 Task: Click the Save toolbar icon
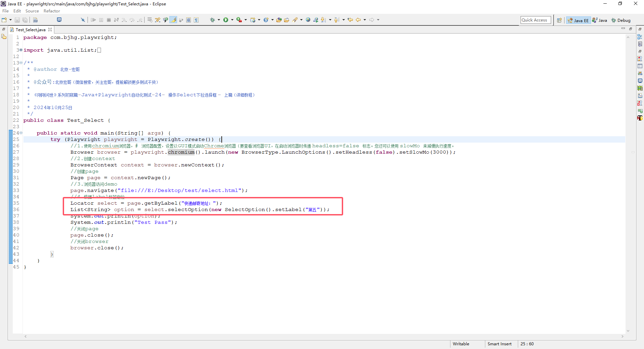click(17, 20)
